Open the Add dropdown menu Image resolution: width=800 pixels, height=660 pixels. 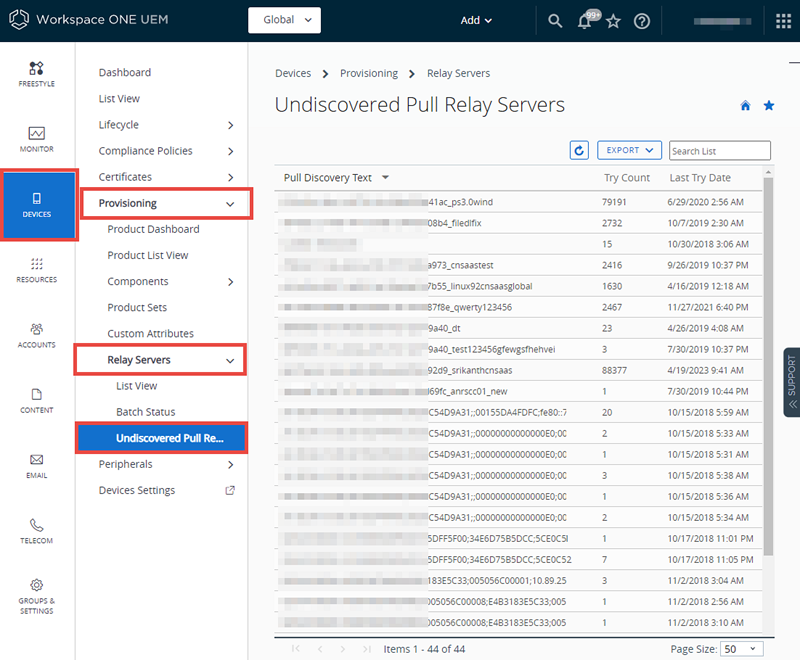(x=476, y=20)
